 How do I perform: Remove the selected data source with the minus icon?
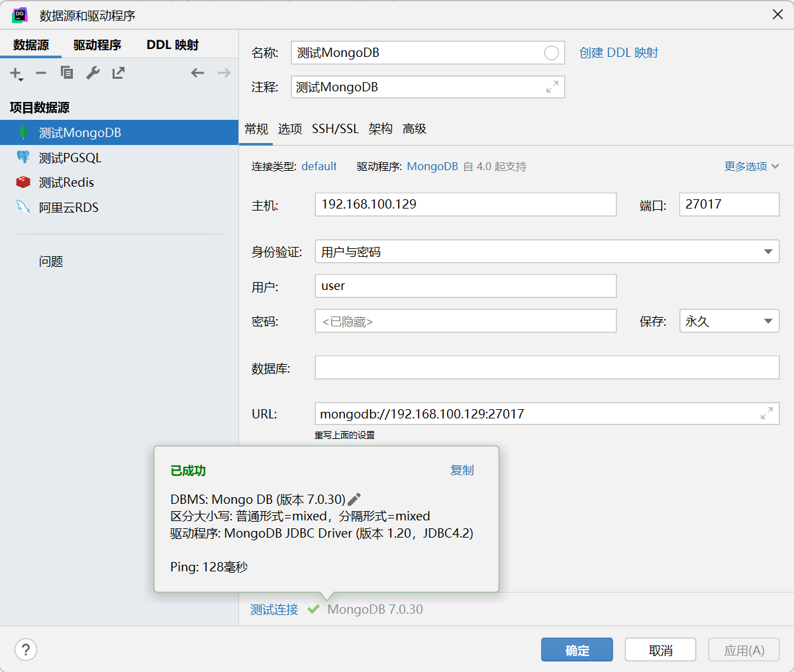[41, 73]
